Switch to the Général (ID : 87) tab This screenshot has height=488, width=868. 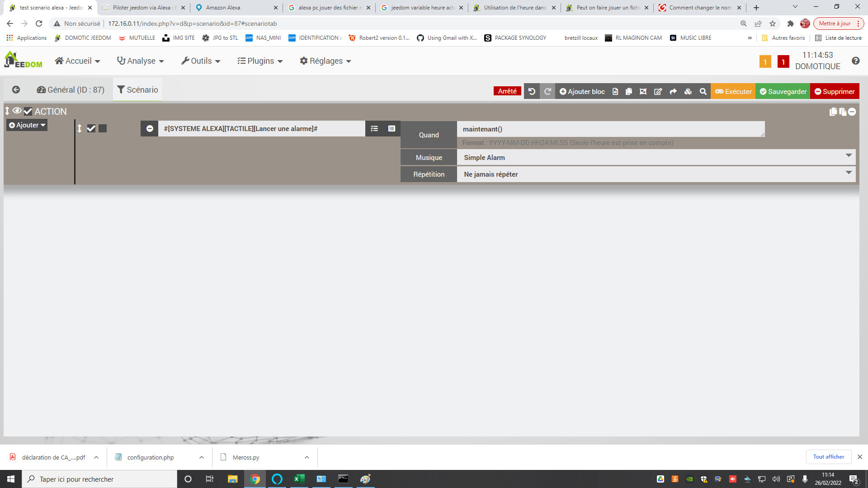click(x=71, y=89)
